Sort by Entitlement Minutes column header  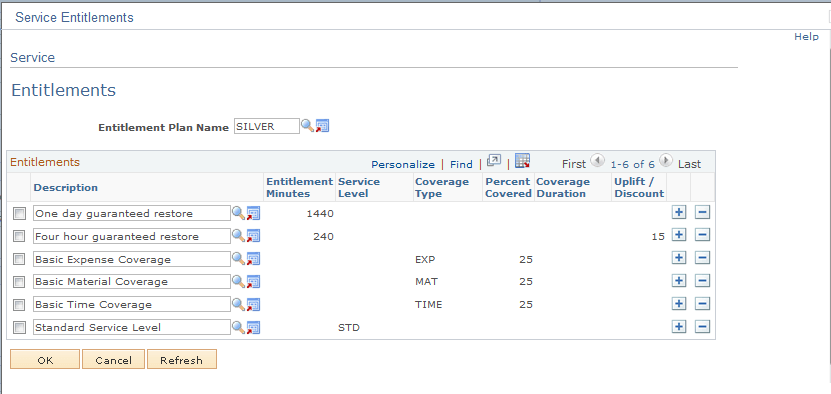click(x=299, y=187)
